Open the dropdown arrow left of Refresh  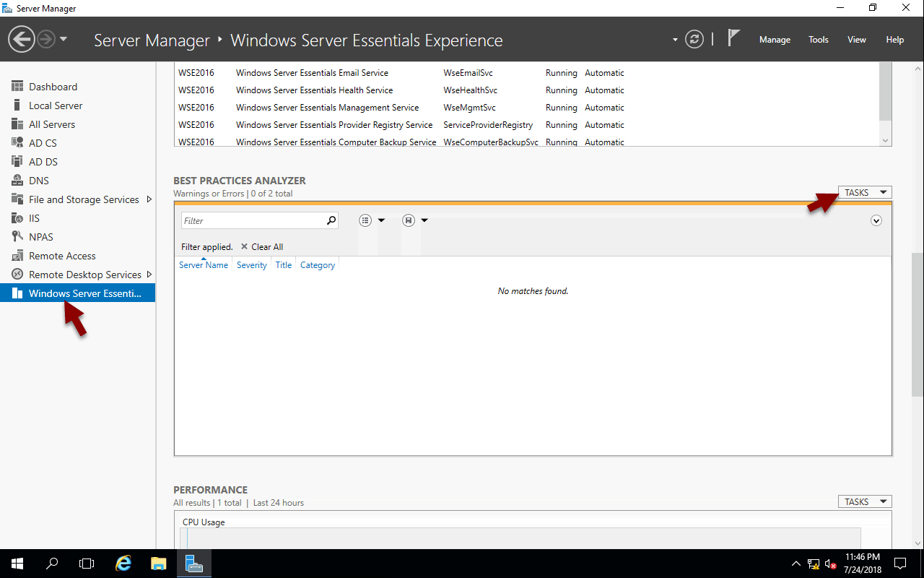[x=675, y=40]
